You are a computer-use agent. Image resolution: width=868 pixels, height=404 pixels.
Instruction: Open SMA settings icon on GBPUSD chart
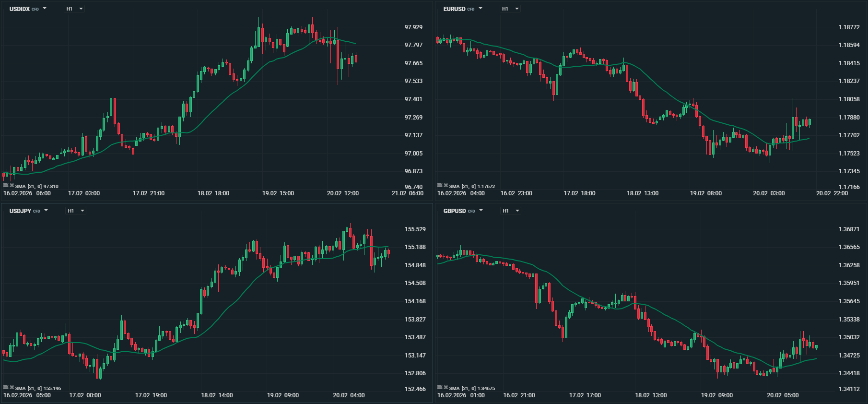click(440, 387)
